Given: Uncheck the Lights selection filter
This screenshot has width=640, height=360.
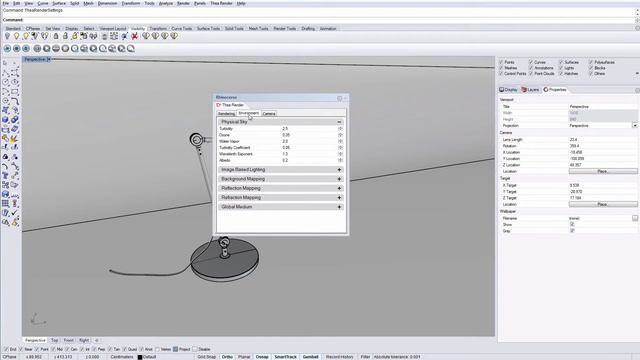Looking at the screenshot, I should [x=561, y=68].
